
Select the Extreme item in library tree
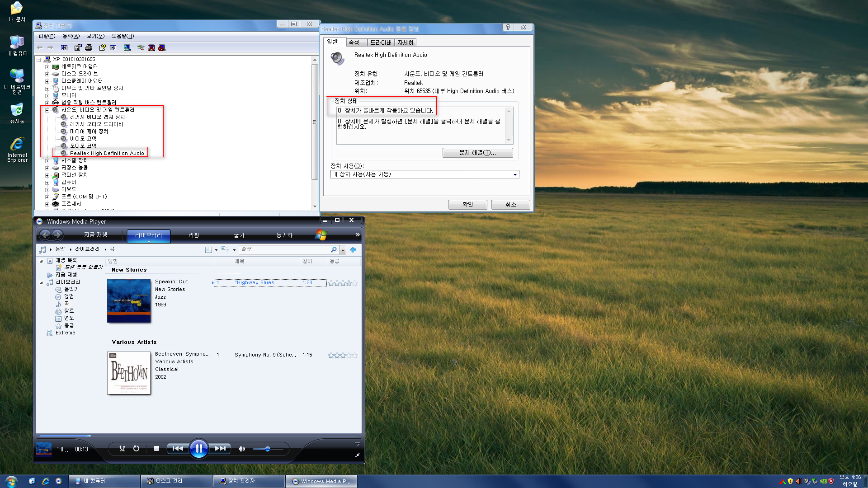(x=65, y=333)
